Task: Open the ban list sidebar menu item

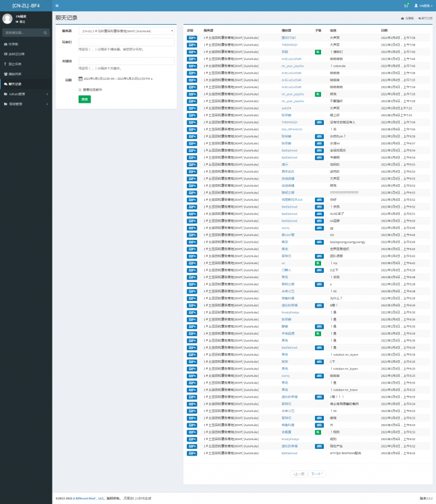Action: 15,64
